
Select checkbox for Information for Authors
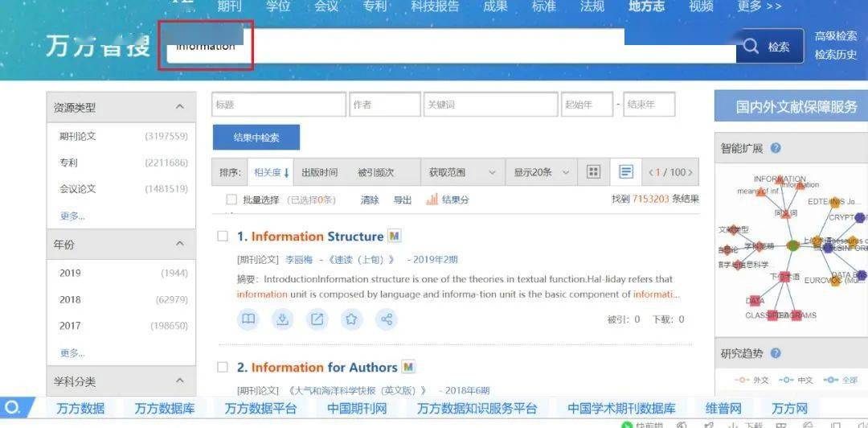[223, 368]
